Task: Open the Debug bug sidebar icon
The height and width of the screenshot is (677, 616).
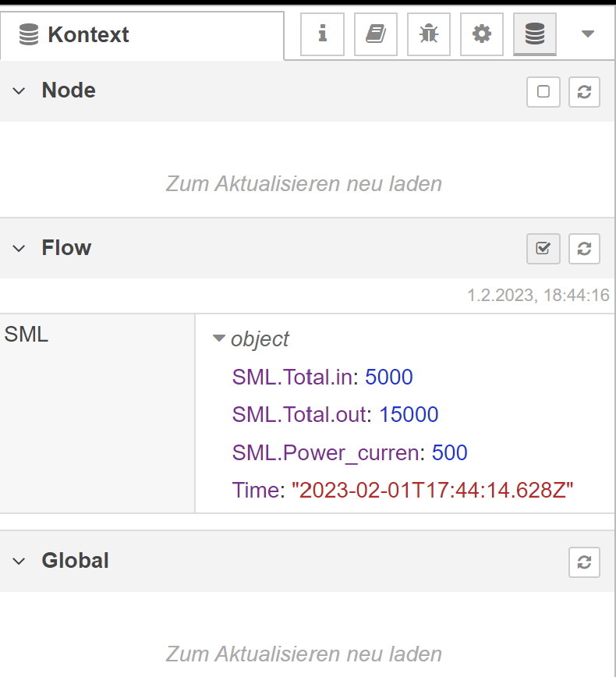Action: [x=429, y=34]
